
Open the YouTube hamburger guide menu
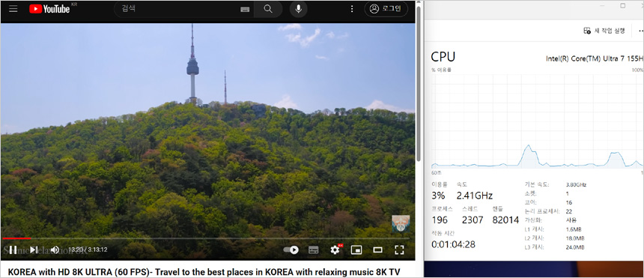pos(13,9)
